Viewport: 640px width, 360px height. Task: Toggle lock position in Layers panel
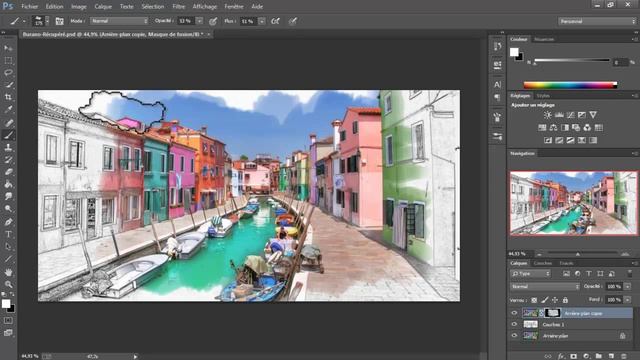[555, 300]
